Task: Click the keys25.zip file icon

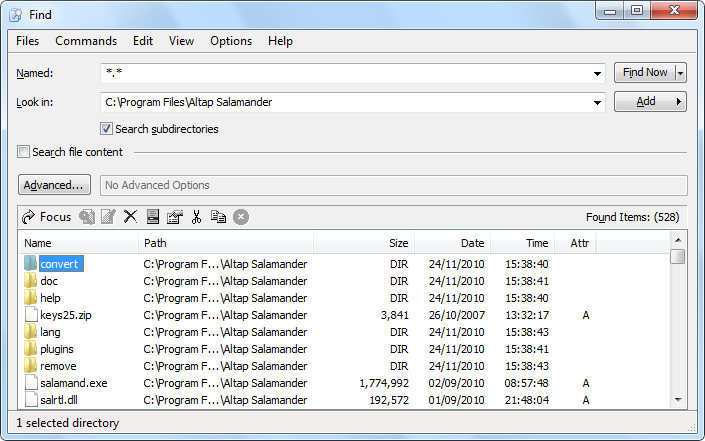Action: [x=31, y=315]
